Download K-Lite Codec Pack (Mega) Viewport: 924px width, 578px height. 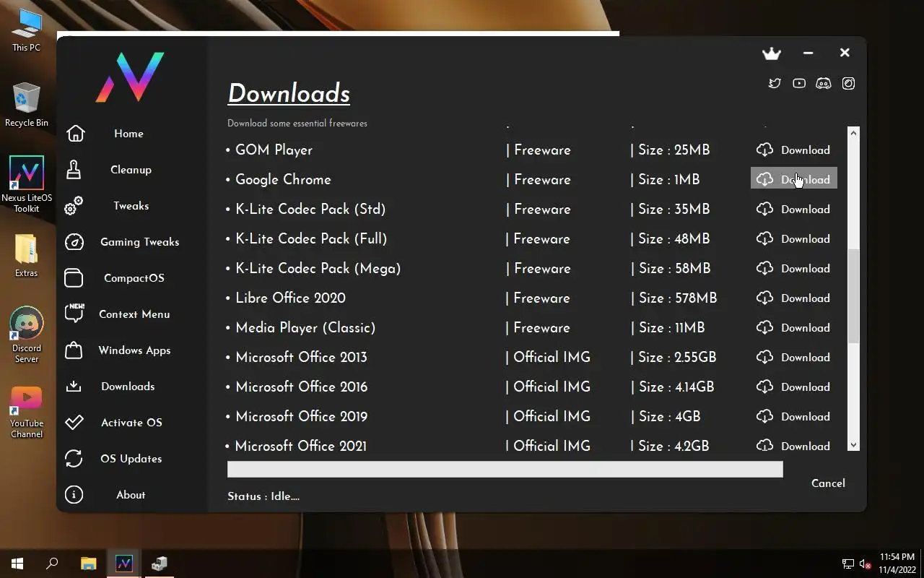(x=794, y=269)
